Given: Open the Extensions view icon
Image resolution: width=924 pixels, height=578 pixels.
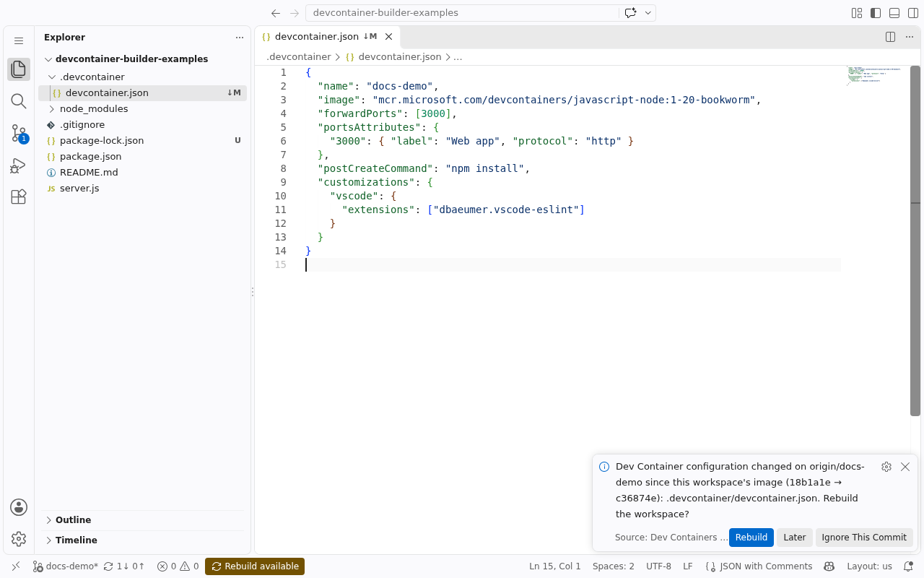Looking at the screenshot, I should 19,197.
